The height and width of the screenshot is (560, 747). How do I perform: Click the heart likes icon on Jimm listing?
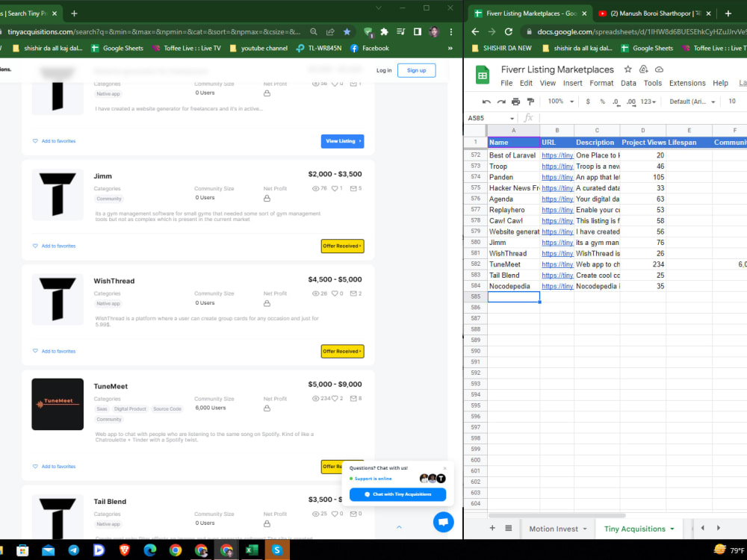pyautogui.click(x=335, y=189)
